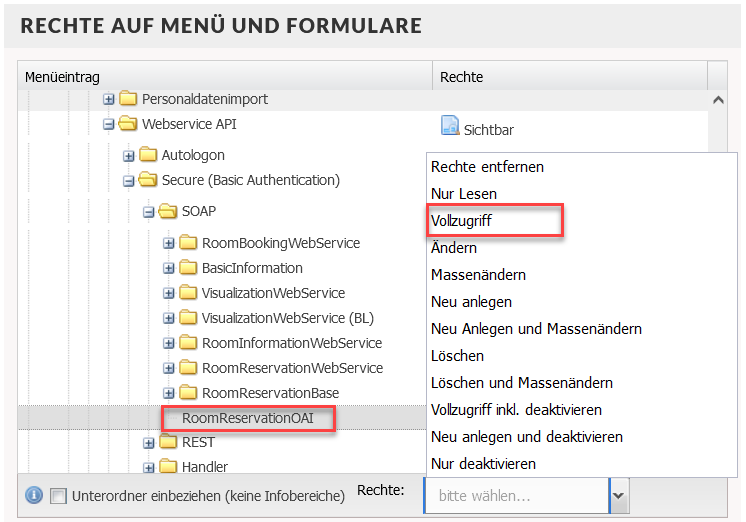746x522 pixels.
Task: Click the Personaldatenimport folder icon
Action: 128,98
